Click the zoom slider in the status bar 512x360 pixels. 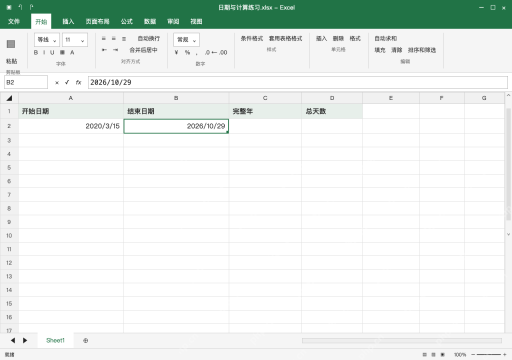[489, 355]
